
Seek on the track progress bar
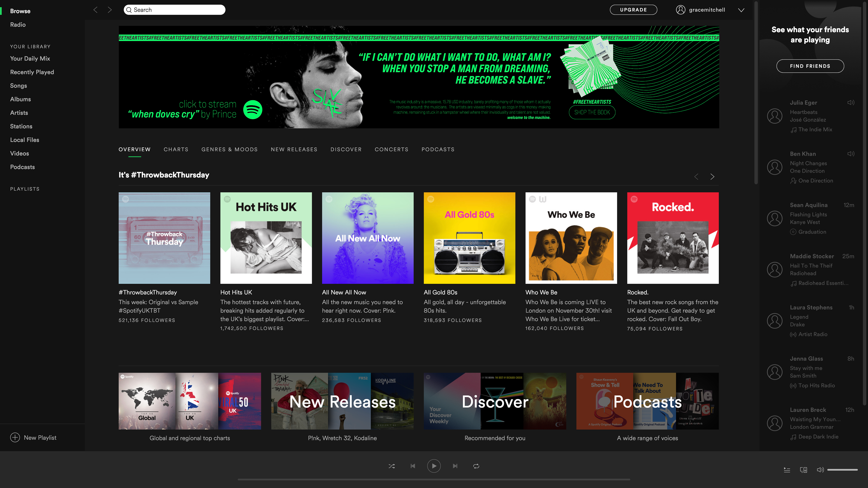coord(434,479)
